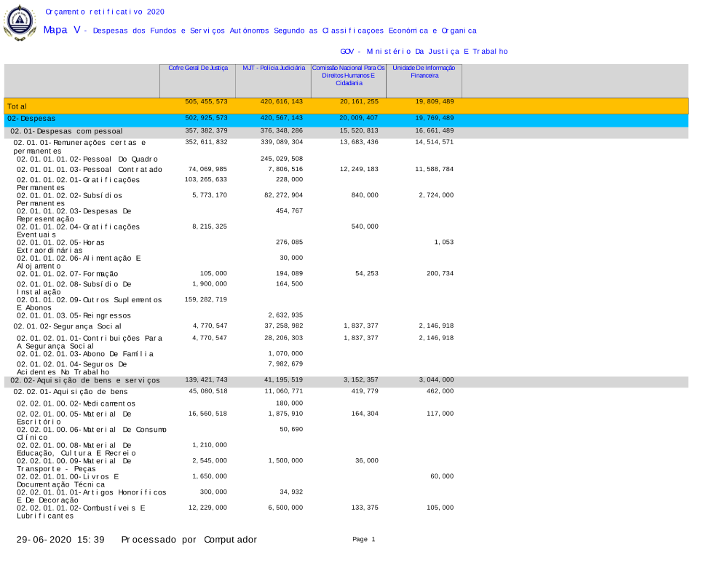
Task: Click the Orçamento retificativo 2020 title
Action: (x=105, y=12)
